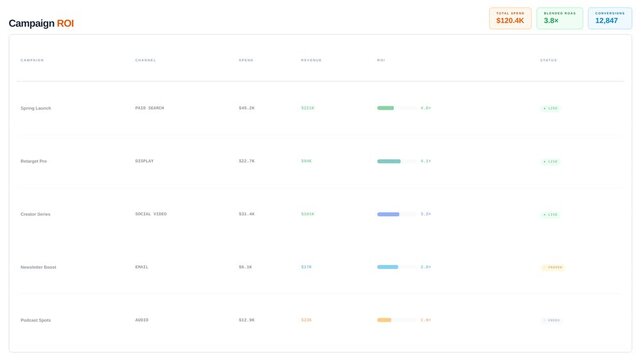Click the Podcast Spots orange revenue value
Viewport: 641px width, 360px height.
tap(306, 320)
